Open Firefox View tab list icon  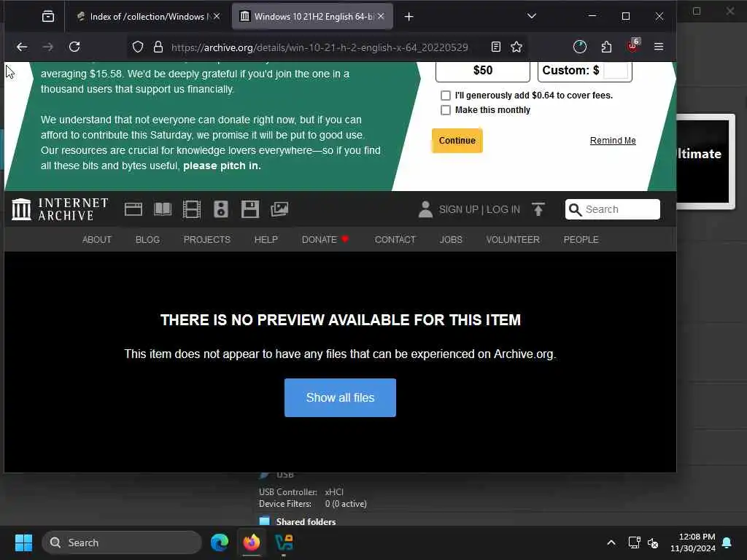[48, 17]
